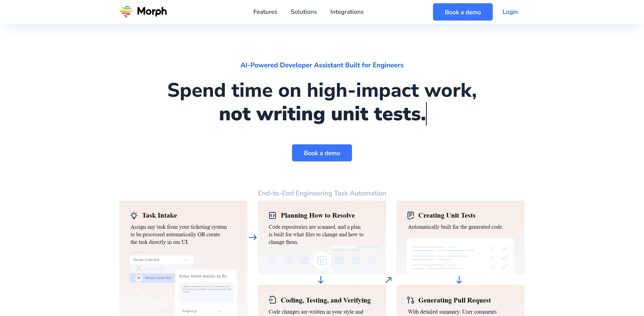This screenshot has width=644, height=316.
Task: Click the Morph logo icon
Action: (126, 12)
